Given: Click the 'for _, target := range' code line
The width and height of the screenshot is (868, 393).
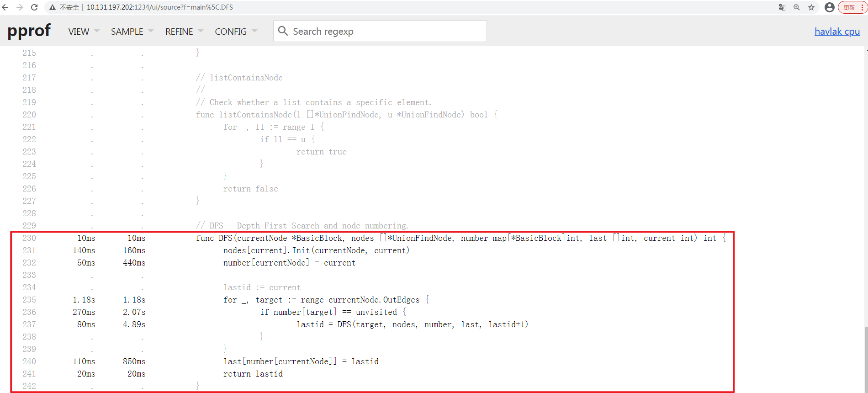Looking at the screenshot, I should click(x=326, y=300).
